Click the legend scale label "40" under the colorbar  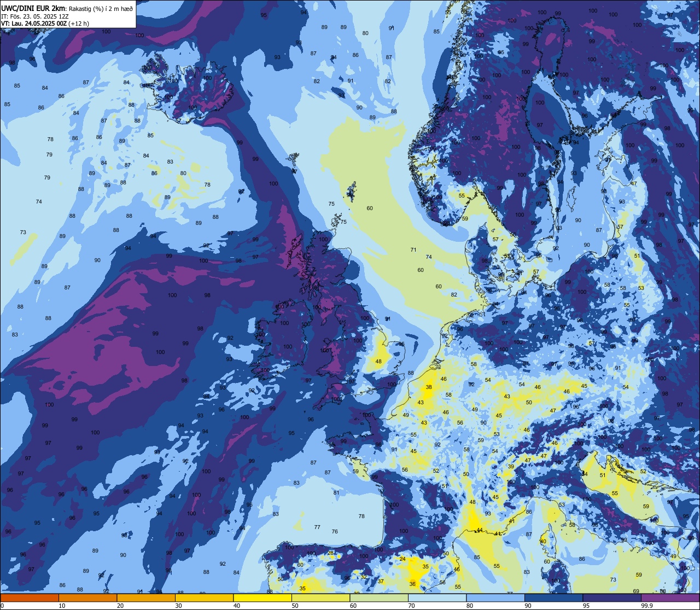(237, 605)
